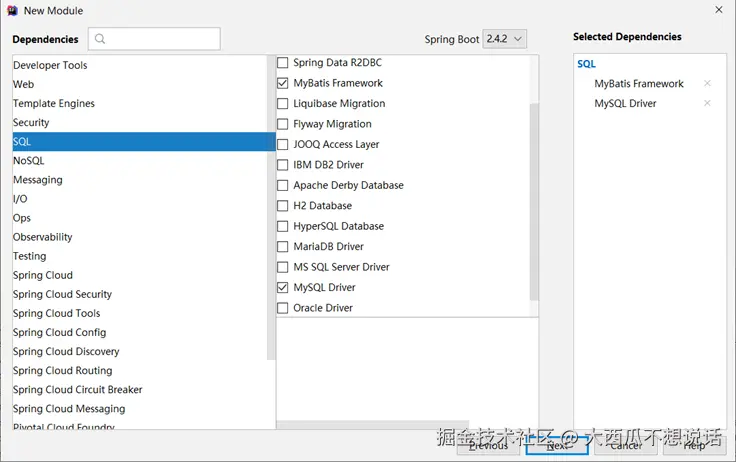Remove MyBatis Framework from selected dependencies
The image size is (736, 462).
pyautogui.click(x=707, y=84)
